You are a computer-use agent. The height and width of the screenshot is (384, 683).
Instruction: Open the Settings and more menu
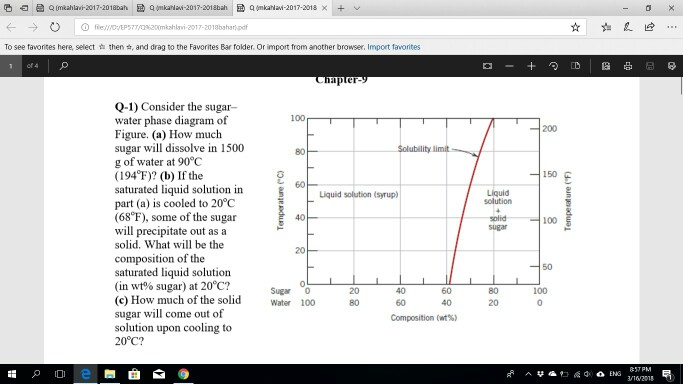671,27
